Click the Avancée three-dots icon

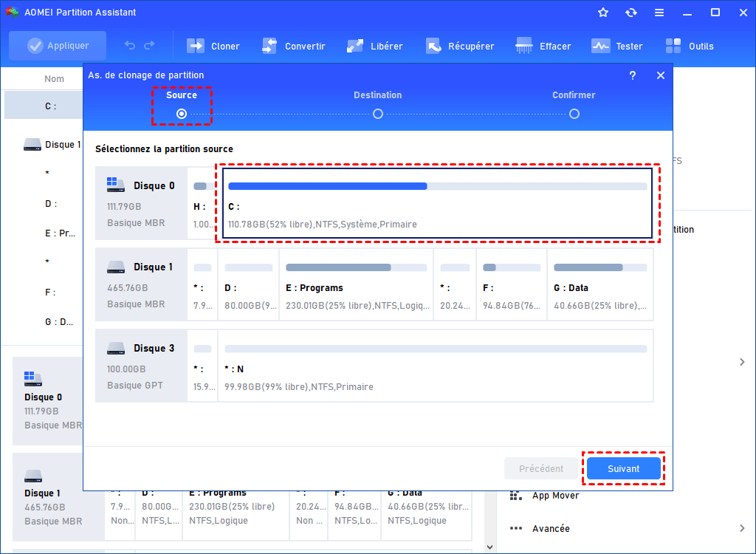click(516, 528)
